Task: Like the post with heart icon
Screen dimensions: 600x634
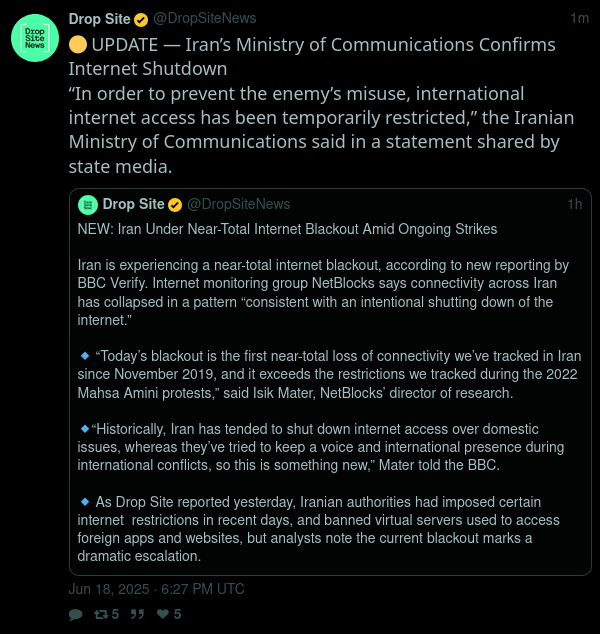Action: pyautogui.click(x=163, y=614)
